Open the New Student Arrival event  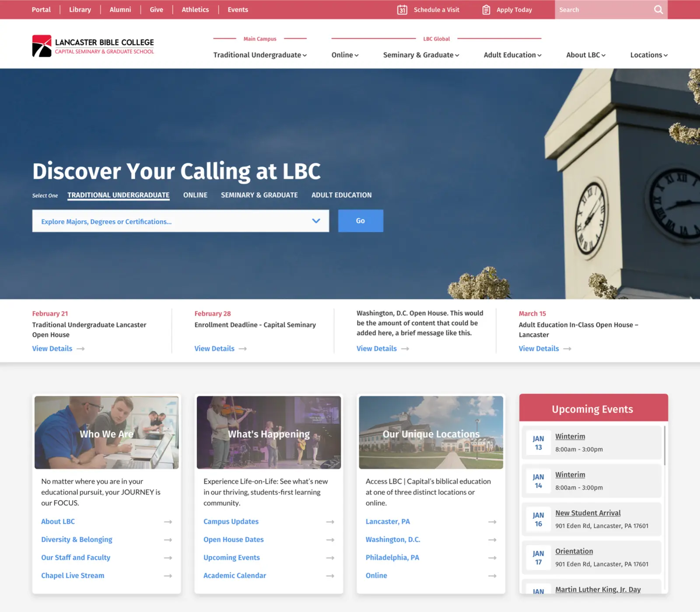pyautogui.click(x=588, y=513)
